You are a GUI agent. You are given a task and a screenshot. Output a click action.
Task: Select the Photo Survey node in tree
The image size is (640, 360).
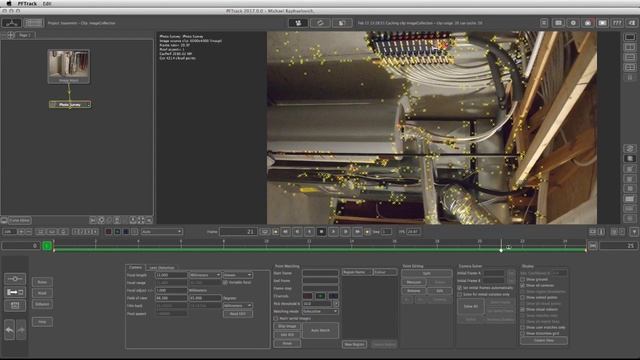pos(70,105)
